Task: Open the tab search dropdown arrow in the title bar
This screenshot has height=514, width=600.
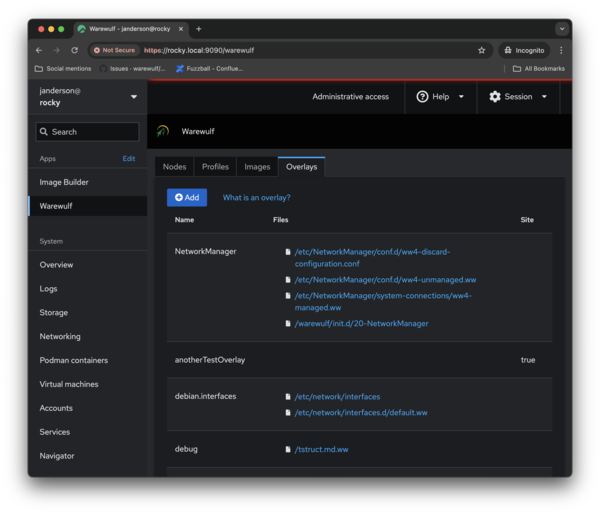Action: [562, 29]
